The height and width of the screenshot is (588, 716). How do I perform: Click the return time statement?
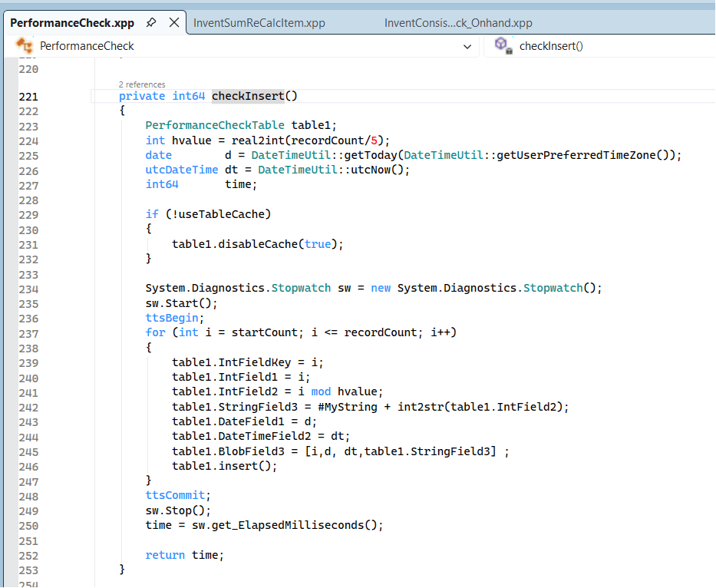(x=184, y=555)
